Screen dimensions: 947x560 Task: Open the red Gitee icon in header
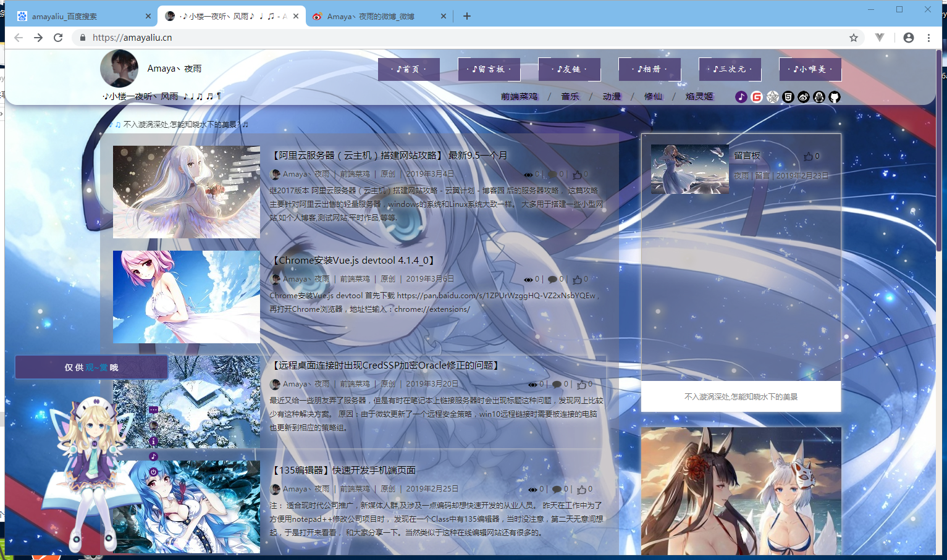pyautogui.click(x=757, y=97)
